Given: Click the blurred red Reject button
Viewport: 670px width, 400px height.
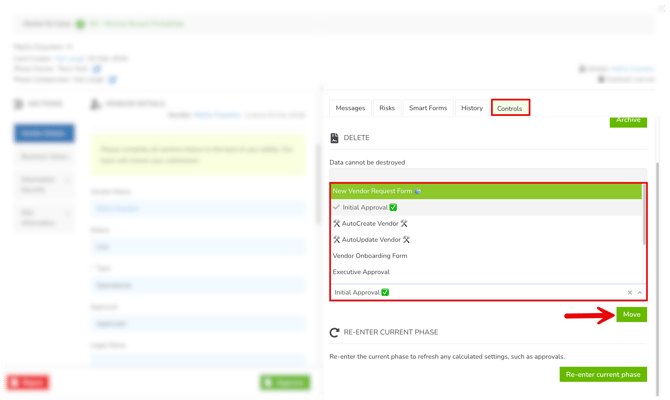Looking at the screenshot, I should tap(28, 382).
